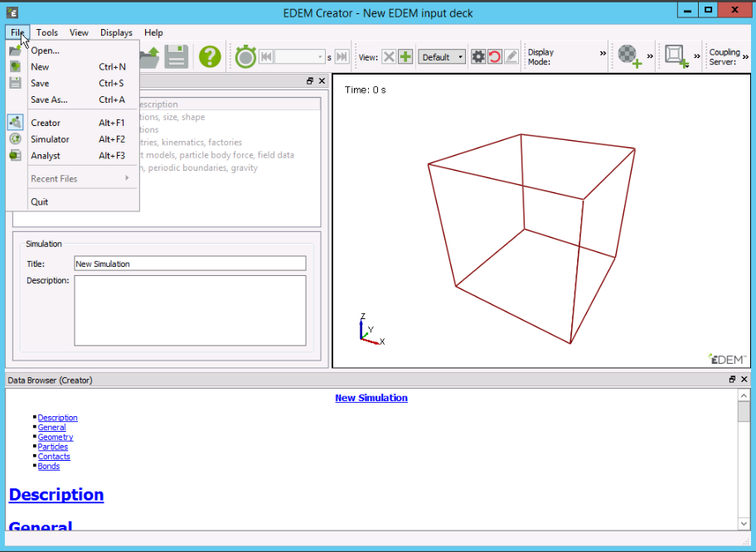
Task: Click the gear view settings icon
Action: (478, 57)
